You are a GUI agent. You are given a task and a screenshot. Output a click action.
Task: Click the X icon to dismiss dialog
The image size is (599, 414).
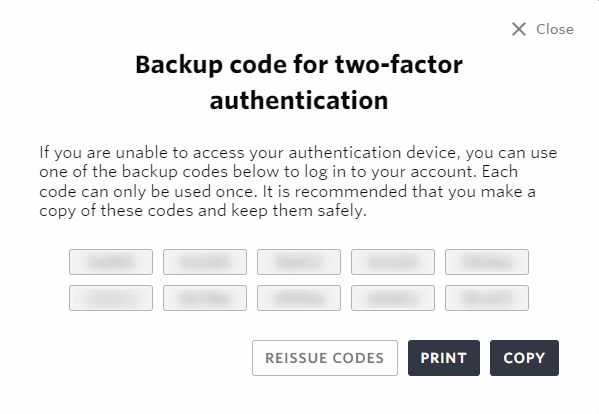point(519,29)
